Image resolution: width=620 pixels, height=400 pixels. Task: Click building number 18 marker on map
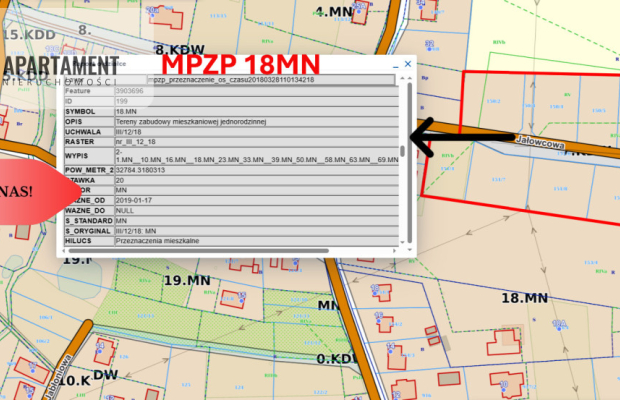tap(375, 289)
